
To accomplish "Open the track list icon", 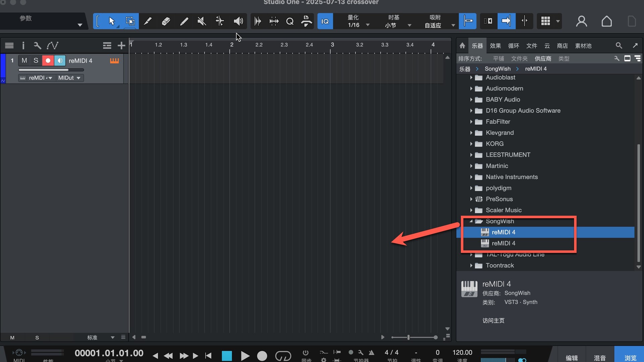I will [x=9, y=45].
